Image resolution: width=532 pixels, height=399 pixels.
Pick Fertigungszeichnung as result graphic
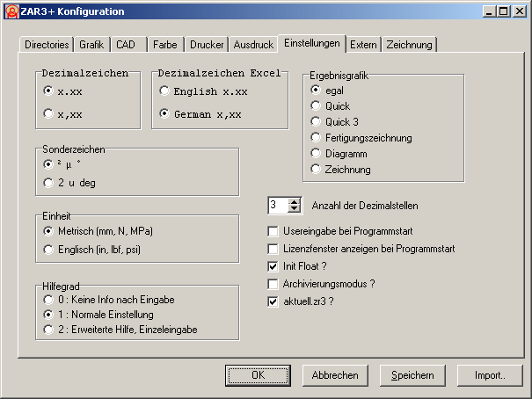[316, 138]
